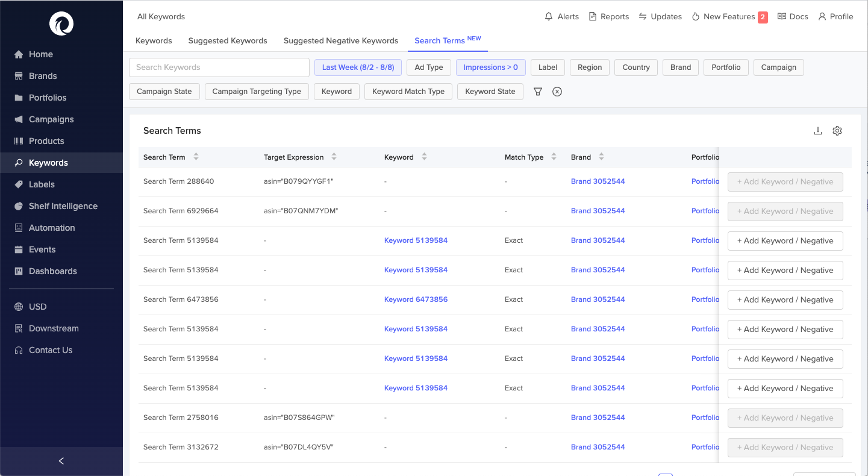Screen dimensions: 868x476
Task: Click the Shelf Intelligence pie chart icon
Action: [x=19, y=206]
